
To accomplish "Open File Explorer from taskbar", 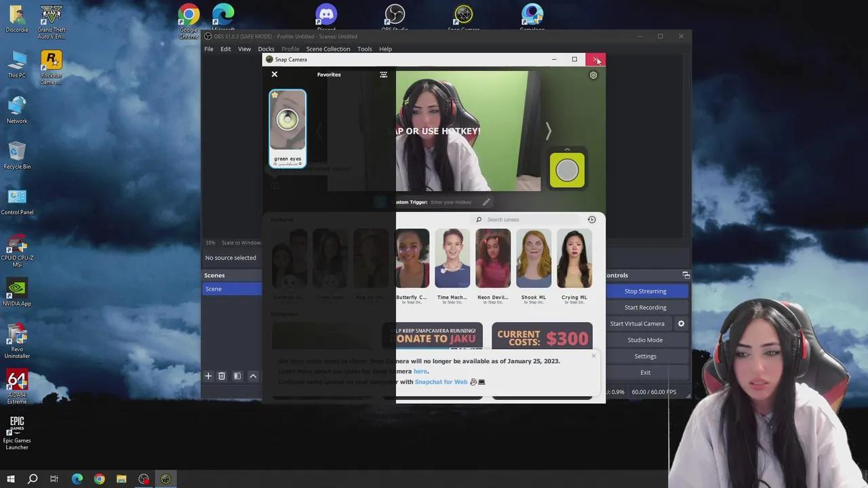I will click(x=121, y=479).
